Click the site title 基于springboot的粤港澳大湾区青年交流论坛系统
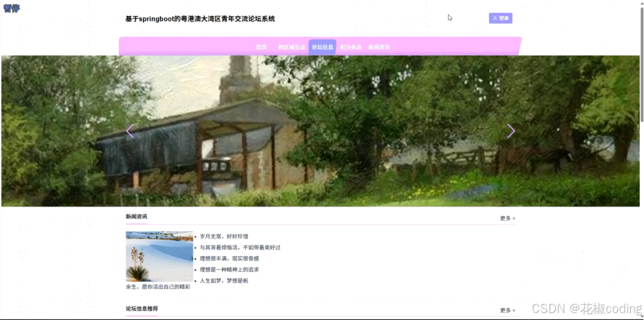The width and height of the screenshot is (644, 320). pyautogui.click(x=200, y=19)
